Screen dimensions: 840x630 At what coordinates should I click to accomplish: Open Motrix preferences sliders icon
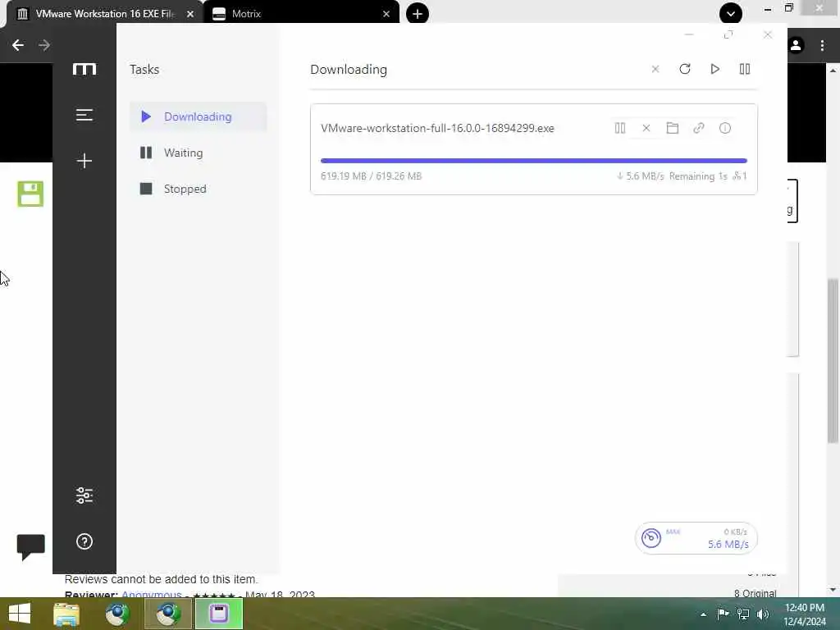click(x=84, y=495)
